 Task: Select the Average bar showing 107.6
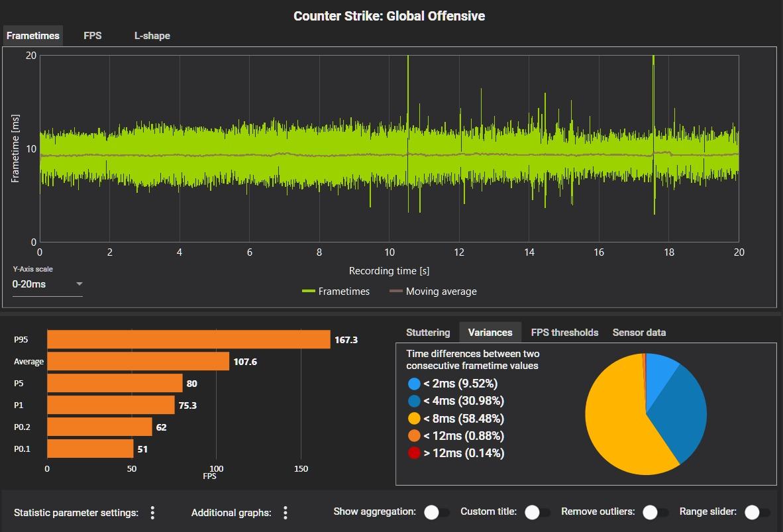pyautogui.click(x=138, y=361)
